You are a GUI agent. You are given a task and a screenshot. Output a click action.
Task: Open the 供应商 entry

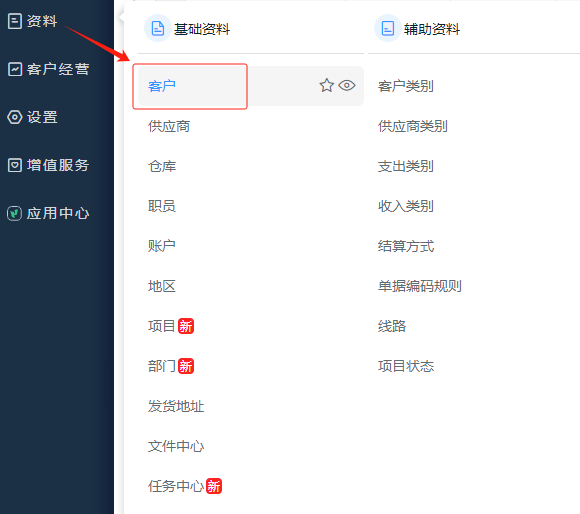pyautogui.click(x=169, y=126)
